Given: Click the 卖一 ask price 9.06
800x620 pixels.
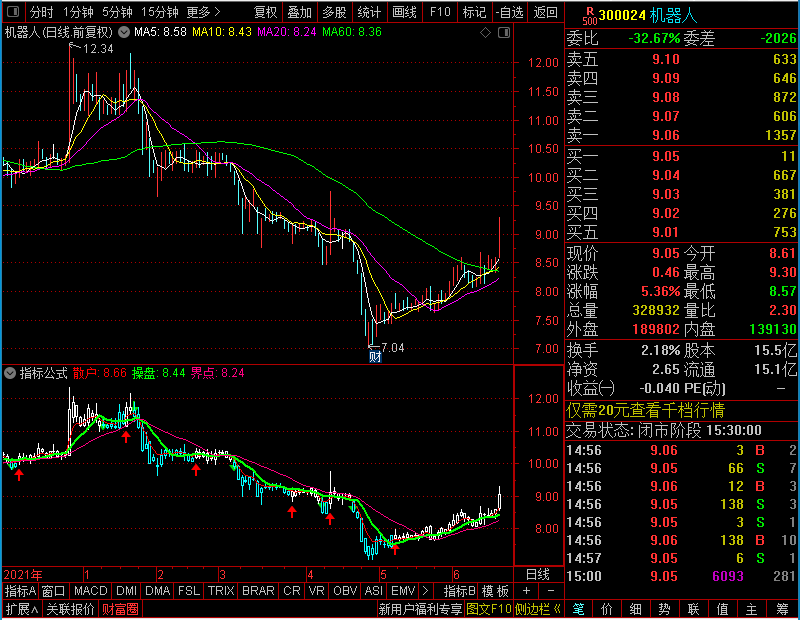Looking at the screenshot, I should click(x=666, y=135).
